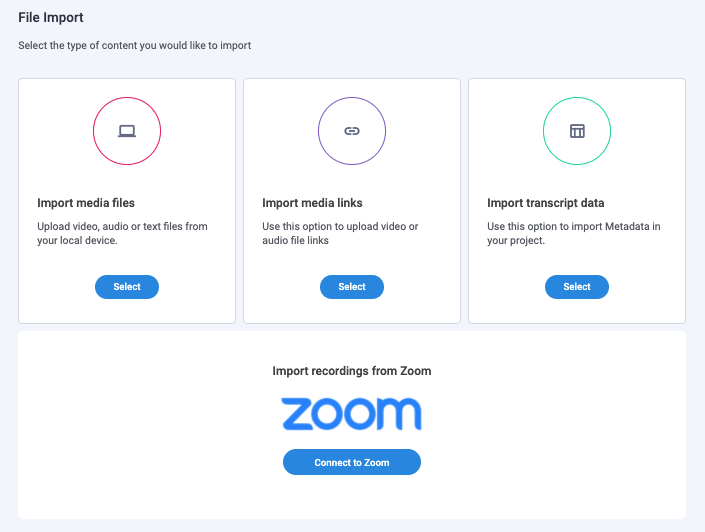Click the pink circle around the laptop icon

[x=127, y=131]
